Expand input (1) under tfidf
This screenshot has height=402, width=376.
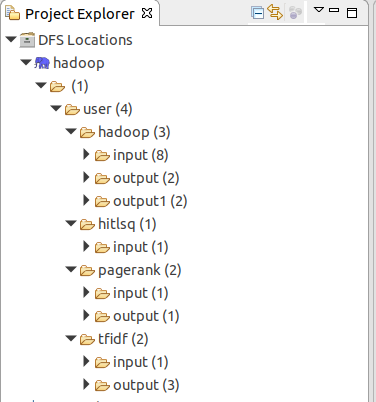coord(86,361)
